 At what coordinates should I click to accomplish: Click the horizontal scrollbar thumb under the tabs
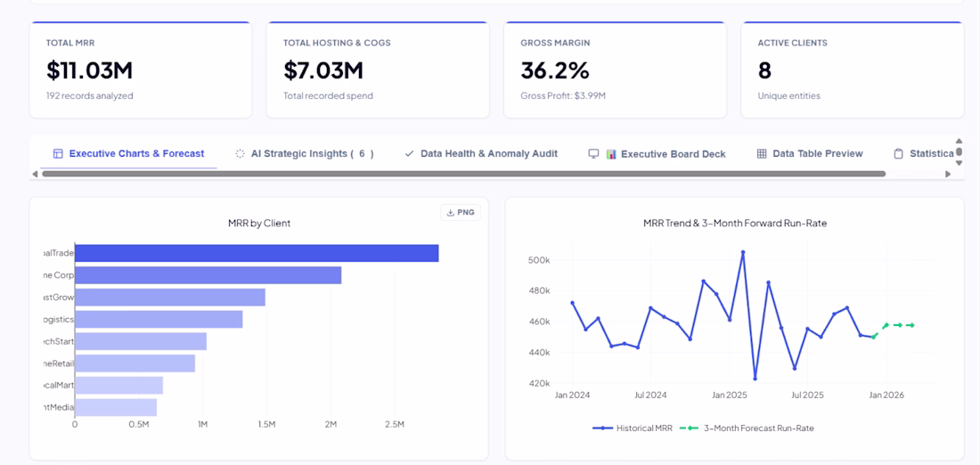[x=463, y=174]
